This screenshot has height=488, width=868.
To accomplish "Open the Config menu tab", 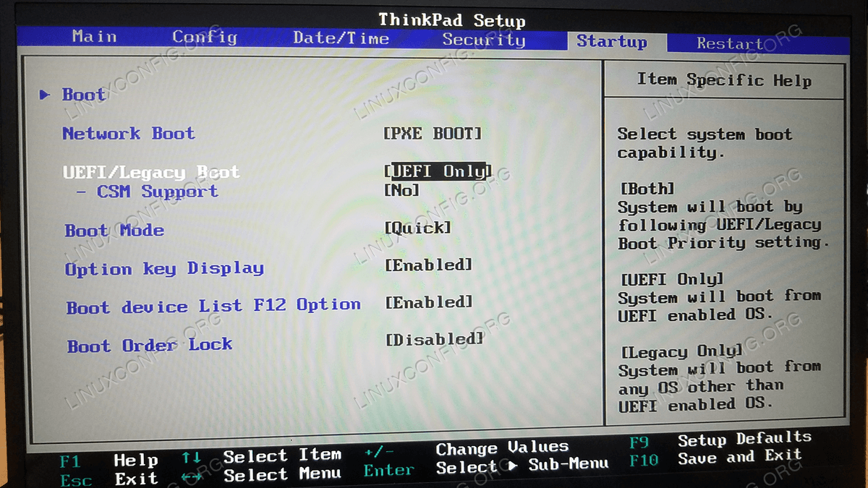I will click(x=205, y=36).
